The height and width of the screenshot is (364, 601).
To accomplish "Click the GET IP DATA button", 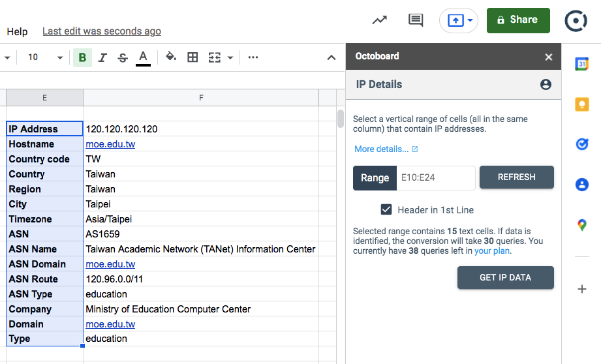I will 505,277.
